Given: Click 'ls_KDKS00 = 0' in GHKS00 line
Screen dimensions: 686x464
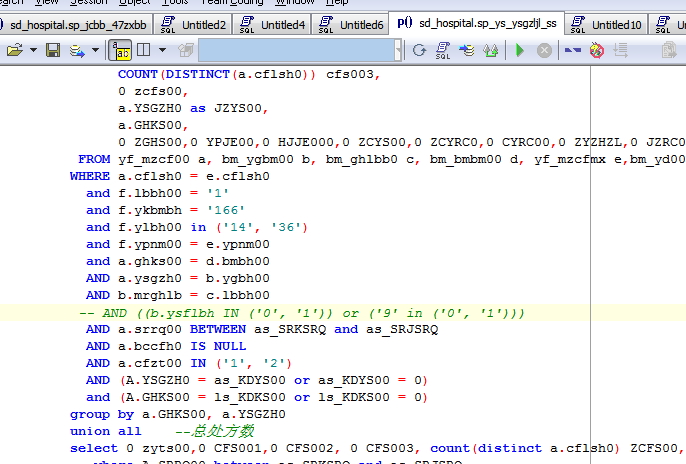Looking at the screenshot, I should point(370,398).
